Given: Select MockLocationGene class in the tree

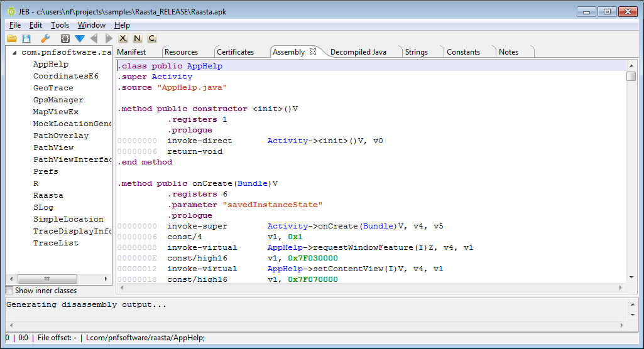Looking at the screenshot, I should [72, 124].
